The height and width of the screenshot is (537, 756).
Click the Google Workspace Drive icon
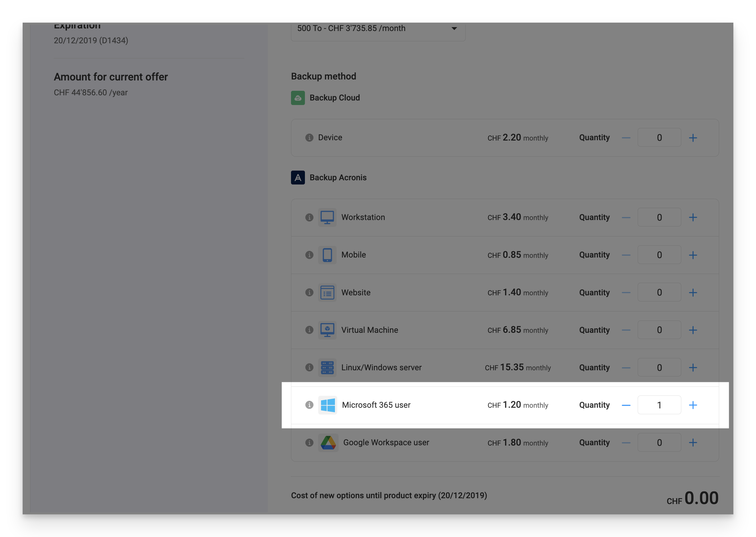point(328,442)
